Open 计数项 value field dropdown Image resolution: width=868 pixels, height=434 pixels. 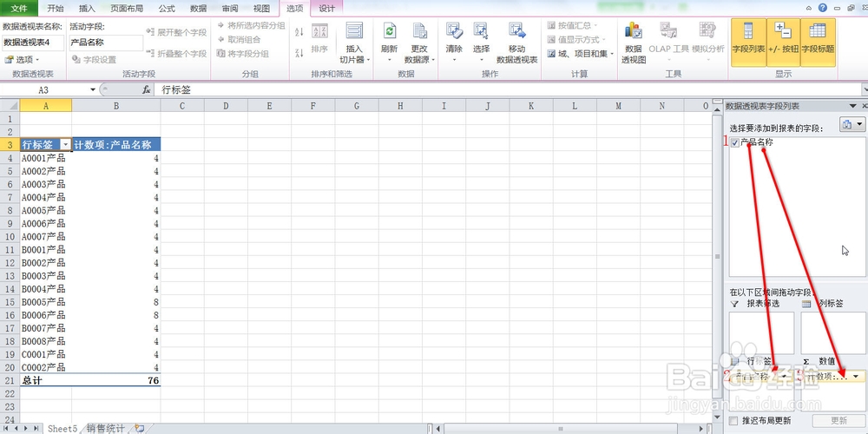tap(857, 377)
